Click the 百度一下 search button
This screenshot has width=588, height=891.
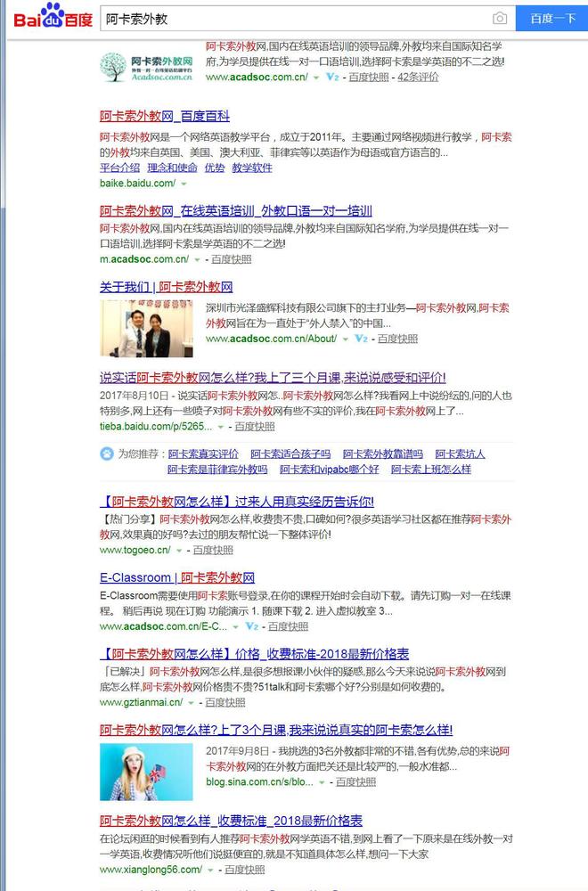pos(551,18)
